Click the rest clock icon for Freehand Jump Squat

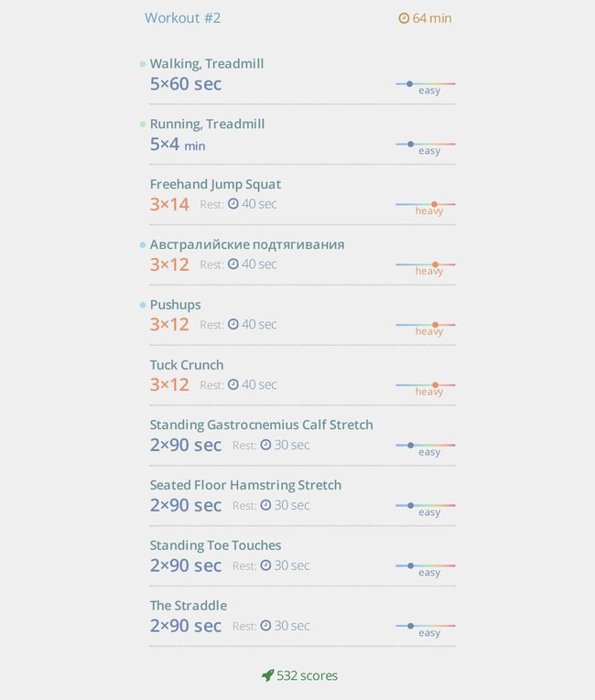tap(233, 204)
